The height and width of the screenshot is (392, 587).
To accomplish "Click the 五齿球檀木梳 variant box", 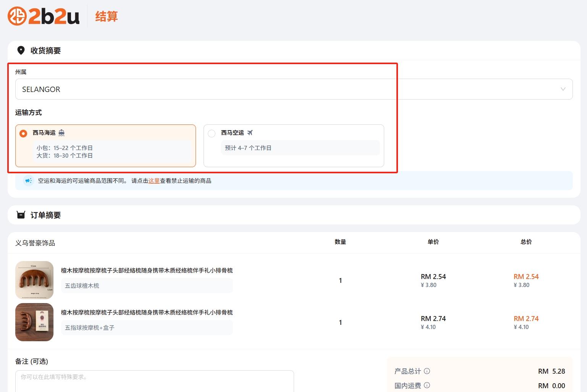I will [x=146, y=285].
